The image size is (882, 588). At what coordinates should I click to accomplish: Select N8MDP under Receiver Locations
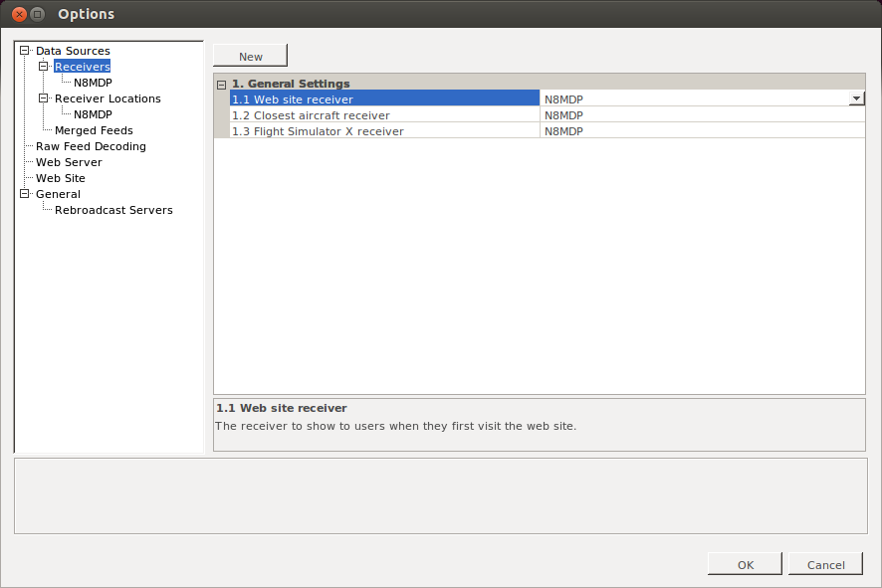[93, 114]
